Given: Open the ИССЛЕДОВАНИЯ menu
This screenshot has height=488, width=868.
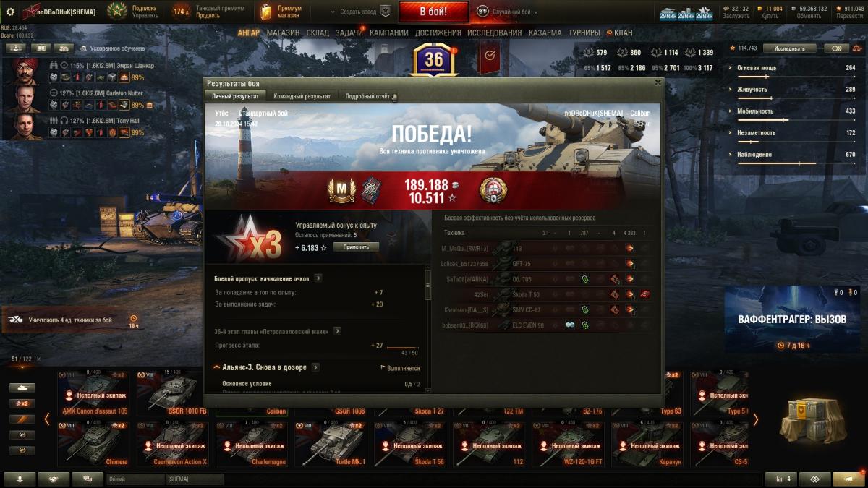Looking at the screenshot, I should point(494,33).
